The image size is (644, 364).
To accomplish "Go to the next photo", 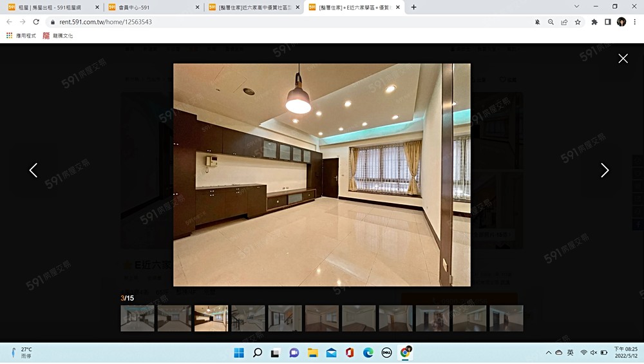I will click(604, 170).
